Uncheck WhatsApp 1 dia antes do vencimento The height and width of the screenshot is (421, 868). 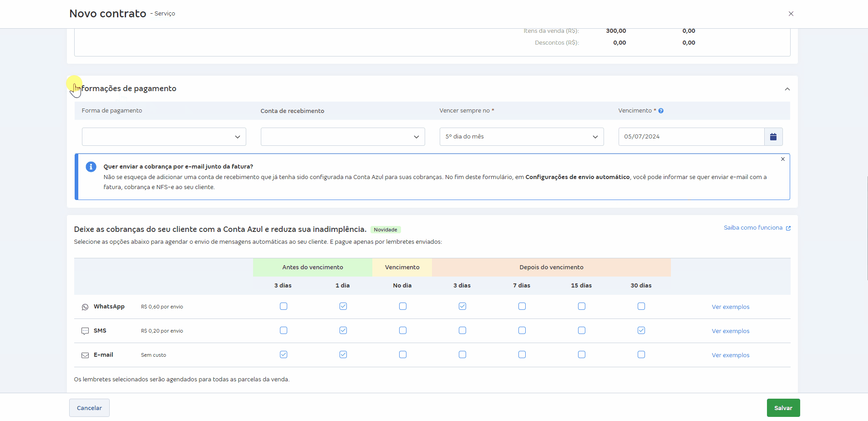tap(343, 306)
